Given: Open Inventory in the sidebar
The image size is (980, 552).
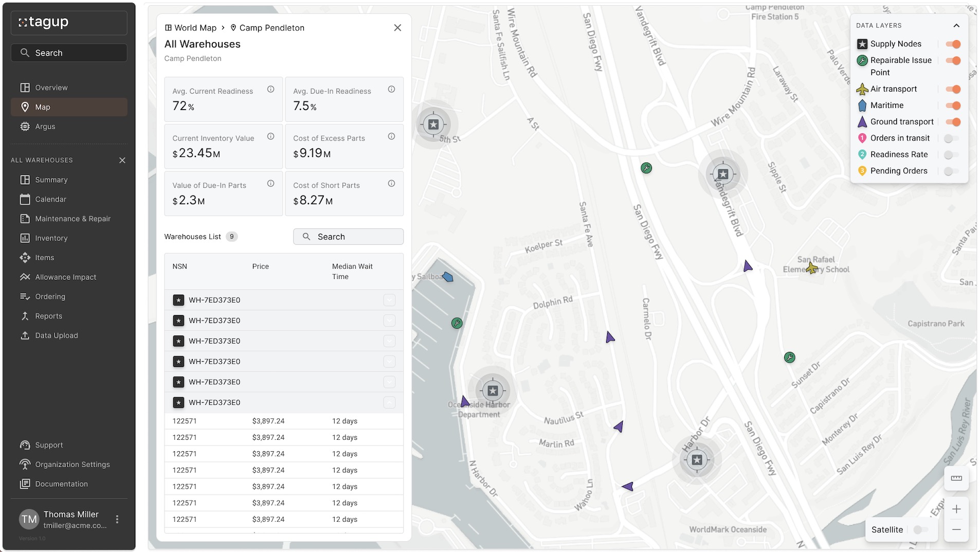Looking at the screenshot, I should coord(51,238).
